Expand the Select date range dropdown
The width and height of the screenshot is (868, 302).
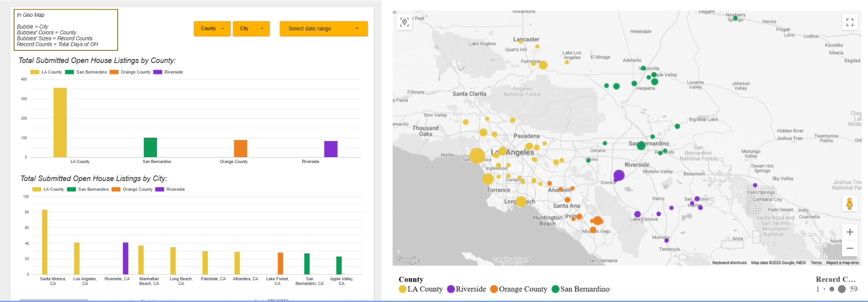(x=323, y=29)
